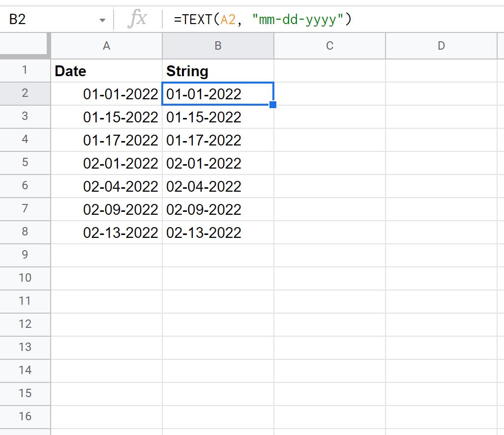Click the blue fill handle on B2

(x=273, y=105)
